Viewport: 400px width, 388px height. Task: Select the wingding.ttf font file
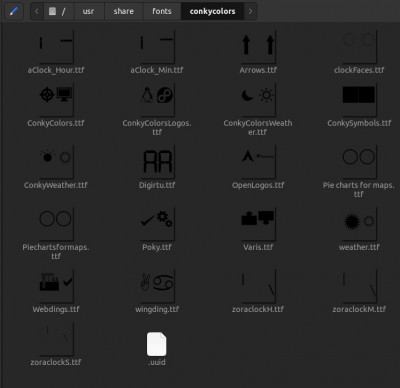pyautogui.click(x=157, y=291)
